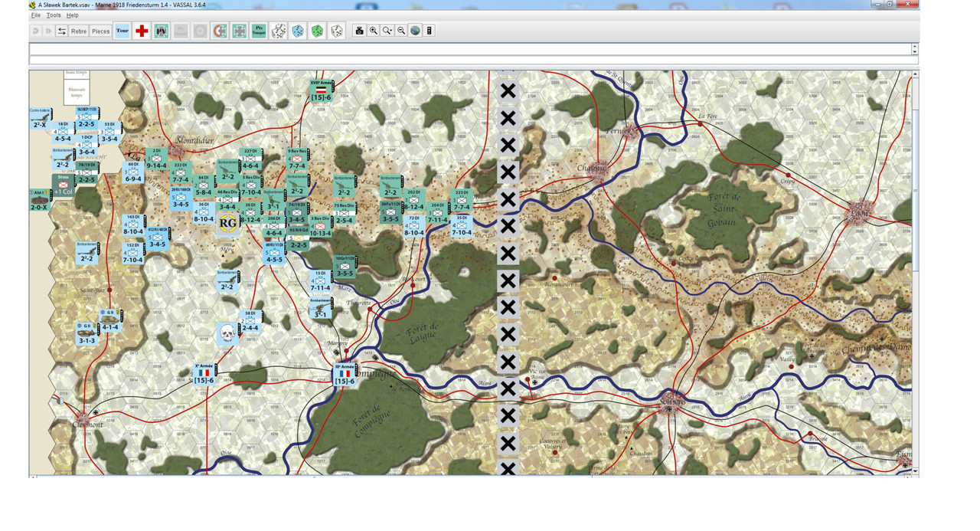Select the 3 Bav Div 10-13-4 counter

pos(320,227)
